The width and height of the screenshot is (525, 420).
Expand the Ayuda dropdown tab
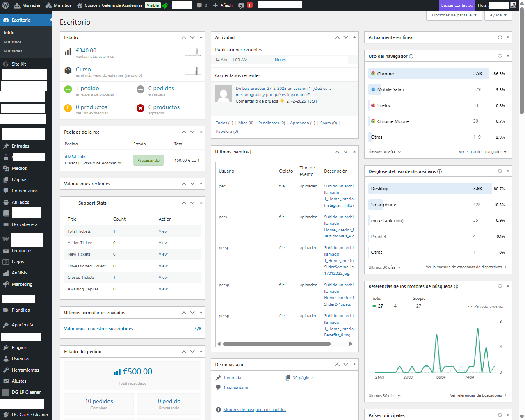(x=498, y=15)
